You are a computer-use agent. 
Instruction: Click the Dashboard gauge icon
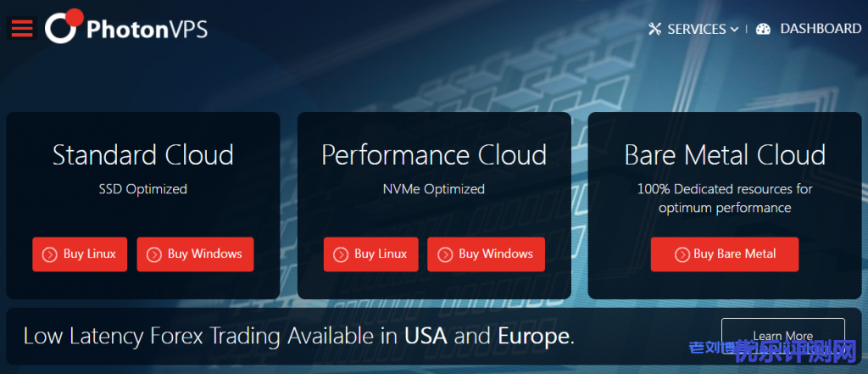pos(764,30)
